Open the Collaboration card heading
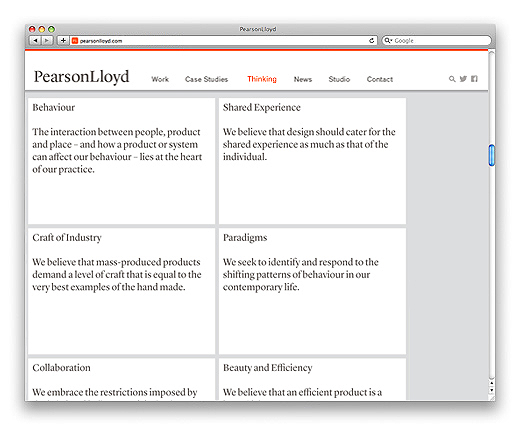The width and height of the screenshot is (520, 424). [x=61, y=367]
